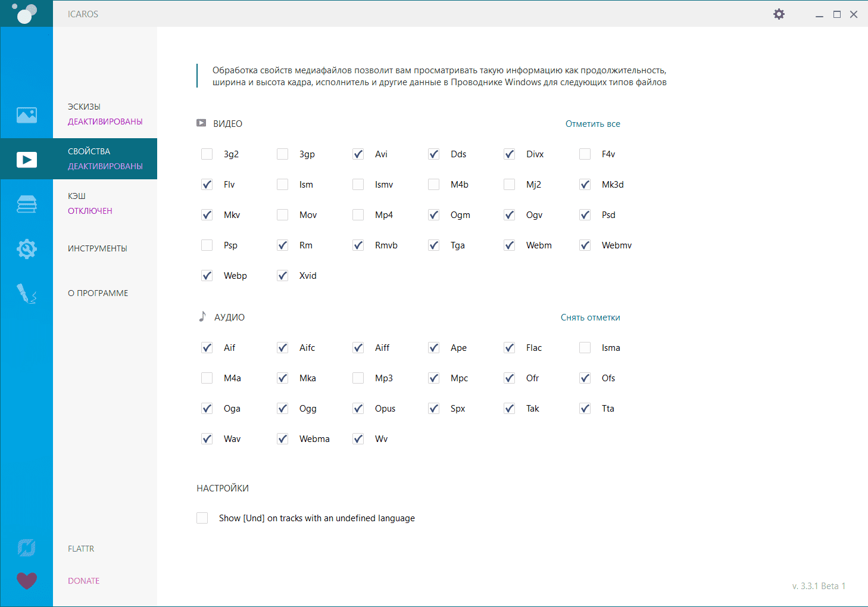Enable the Mp3 checkbox
This screenshot has width=868, height=607.
(x=358, y=378)
